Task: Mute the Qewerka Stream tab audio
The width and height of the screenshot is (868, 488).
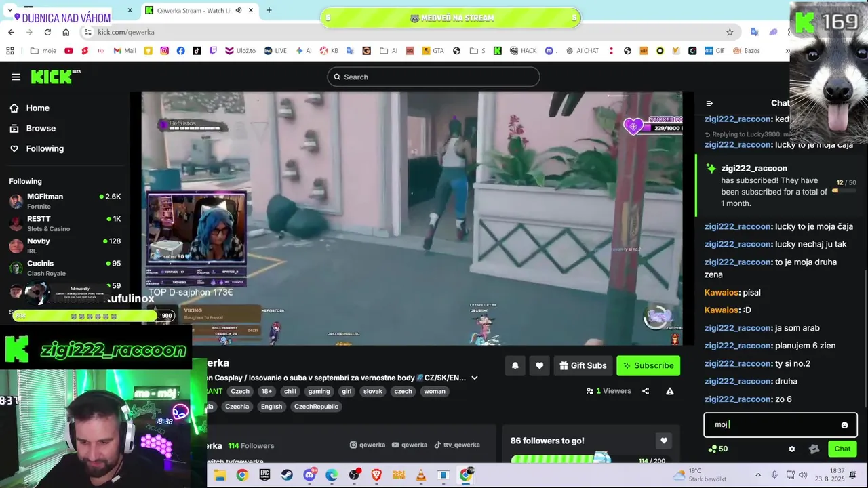Action: [x=239, y=10]
